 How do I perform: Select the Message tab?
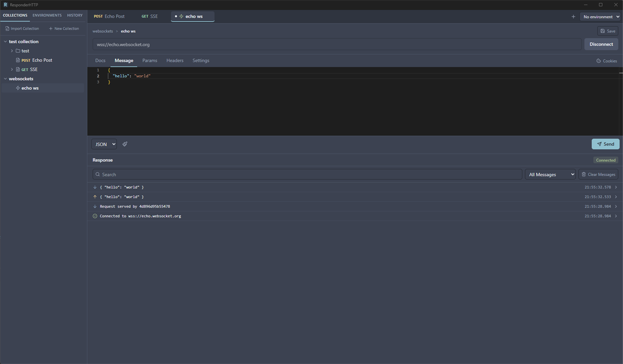(124, 61)
